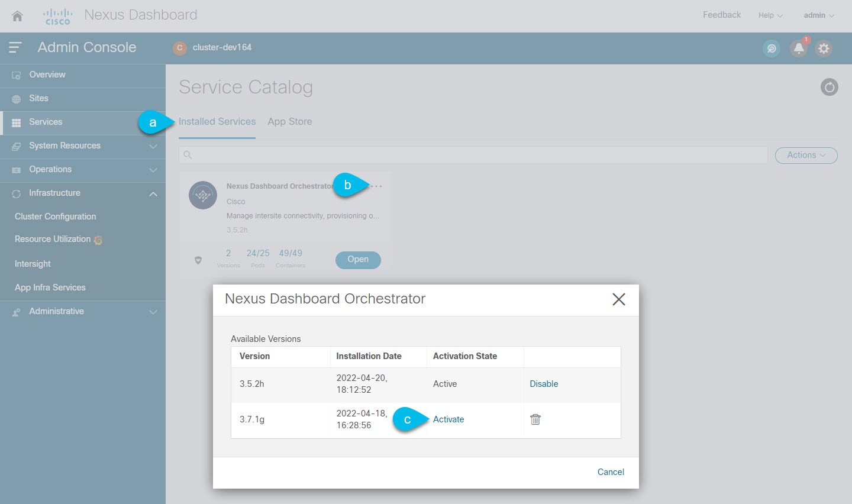The image size is (852, 504).
Task: Open the Nexus Dashboard Orchestrator service
Action: [x=358, y=260]
